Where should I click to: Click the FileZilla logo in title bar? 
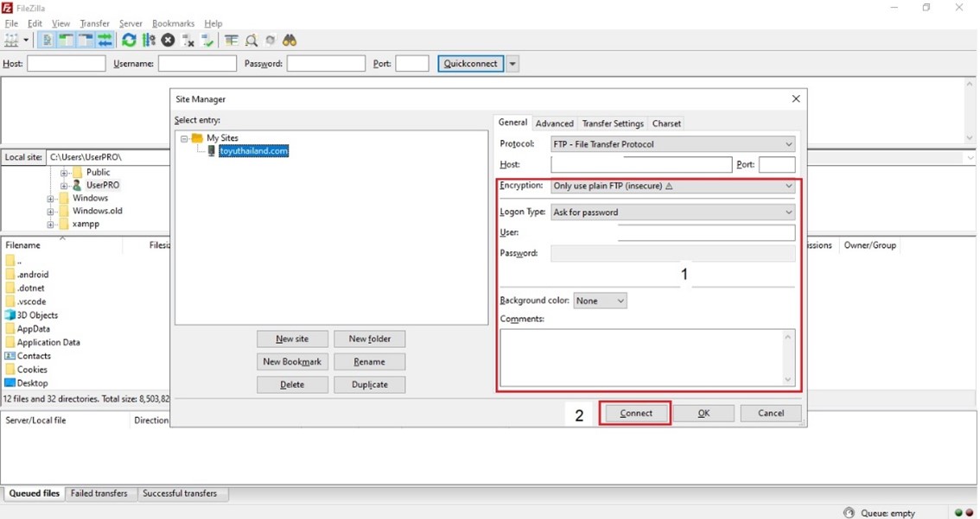(x=8, y=8)
